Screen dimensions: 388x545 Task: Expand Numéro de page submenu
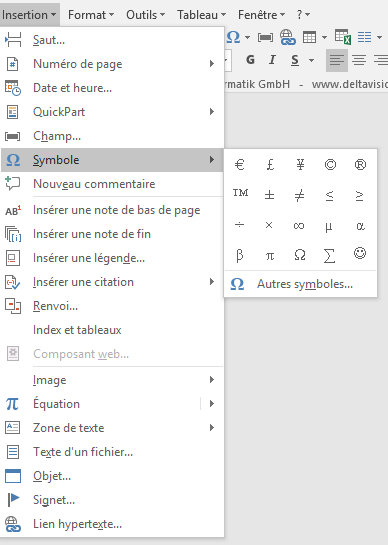[x=112, y=64]
